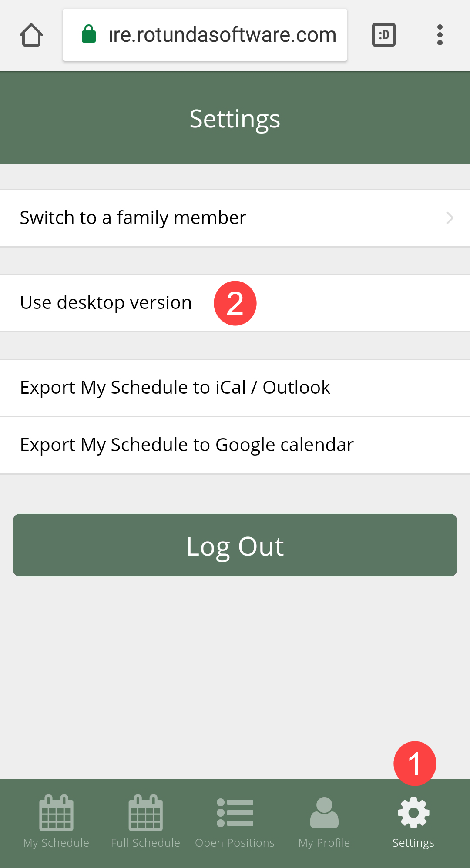The width and height of the screenshot is (470, 868).
Task: Click the Log Out button
Action: (x=235, y=545)
